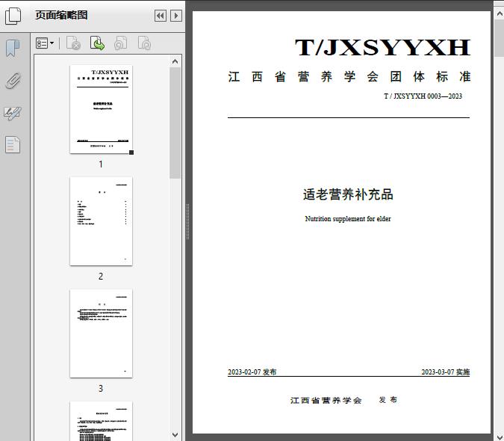Click the document vertical scrollbar thumb
The image size is (504, 441).
click(500, 38)
